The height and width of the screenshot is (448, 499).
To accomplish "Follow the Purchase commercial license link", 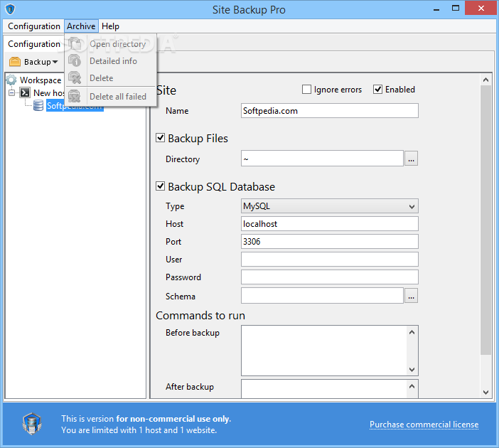I will [424, 425].
